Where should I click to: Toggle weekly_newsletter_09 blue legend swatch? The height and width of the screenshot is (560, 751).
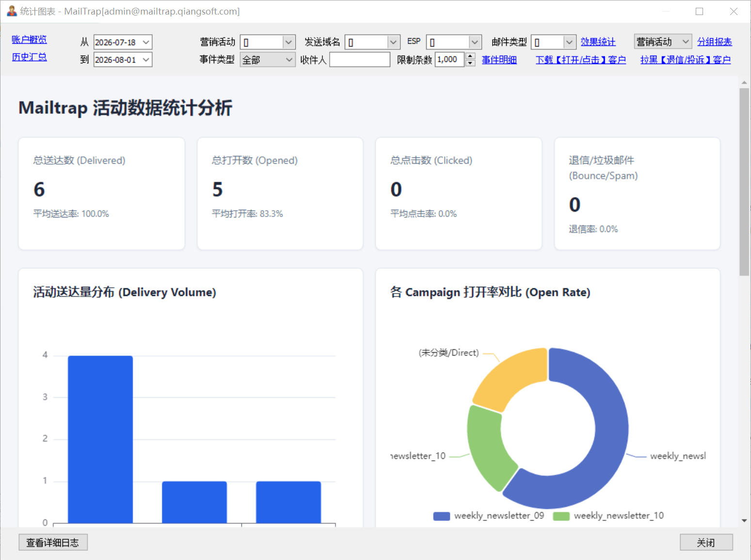pyautogui.click(x=441, y=516)
